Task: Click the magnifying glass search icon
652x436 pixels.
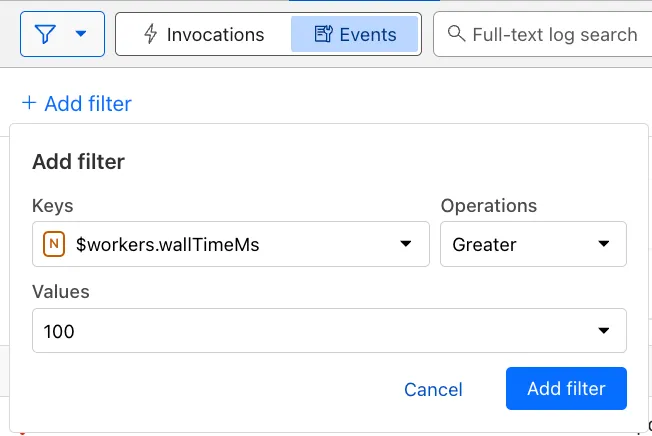Action: 456,35
